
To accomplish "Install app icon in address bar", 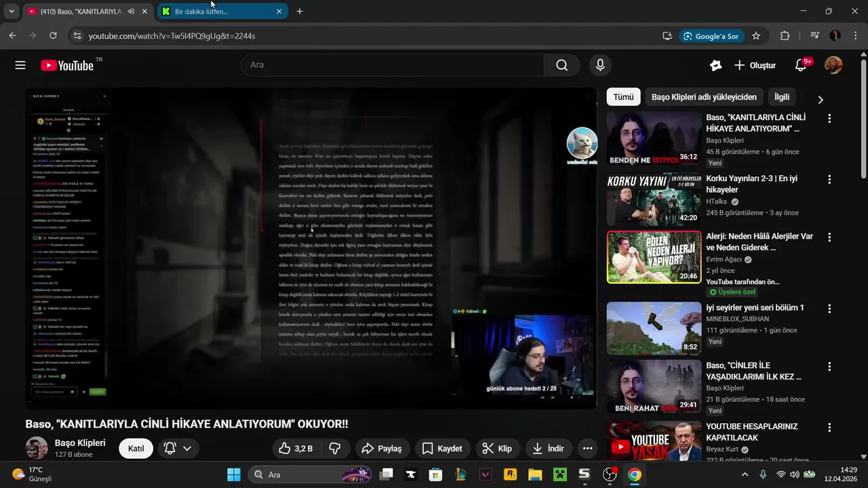I will click(667, 36).
